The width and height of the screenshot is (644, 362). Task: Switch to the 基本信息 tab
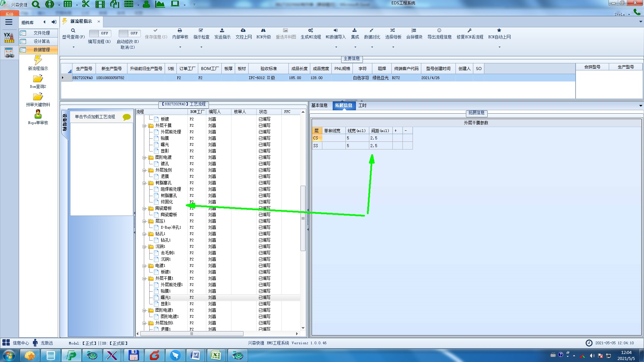(x=319, y=105)
